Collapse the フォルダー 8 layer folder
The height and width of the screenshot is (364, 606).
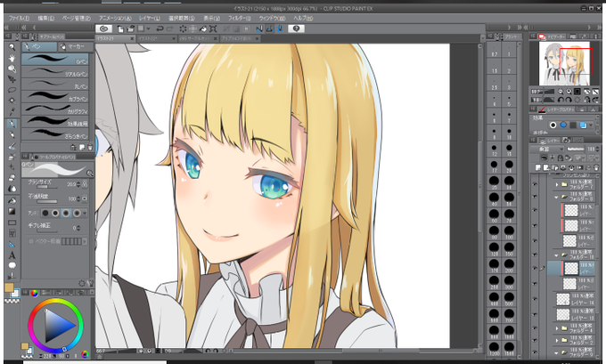(x=556, y=197)
